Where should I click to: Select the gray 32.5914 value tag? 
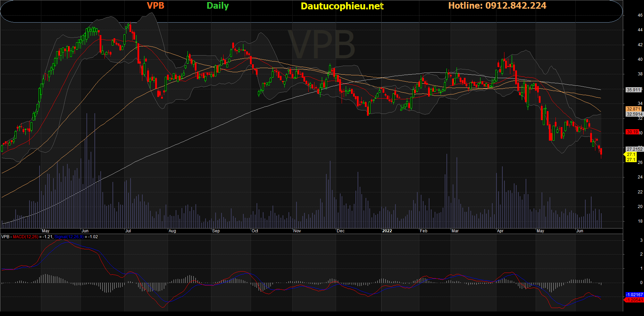tap(635, 114)
